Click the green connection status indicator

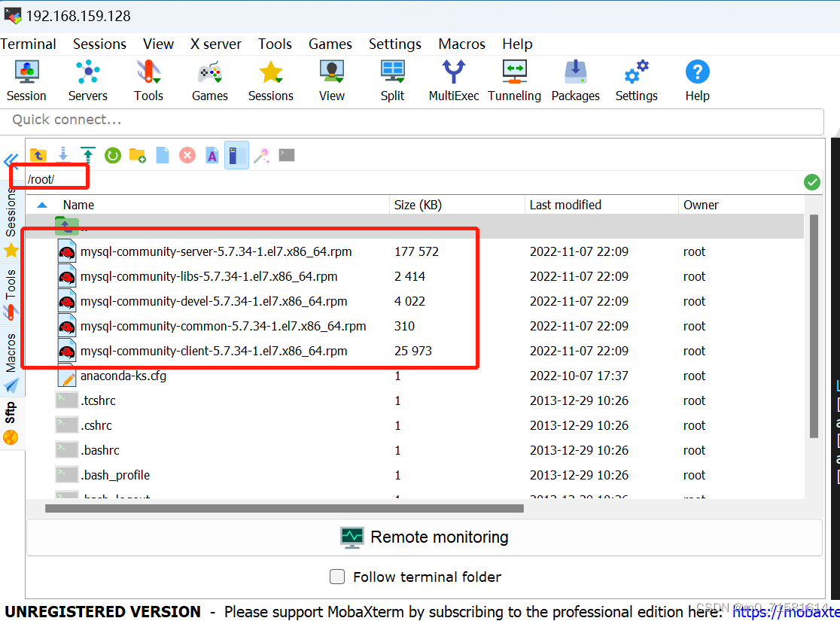pos(811,181)
